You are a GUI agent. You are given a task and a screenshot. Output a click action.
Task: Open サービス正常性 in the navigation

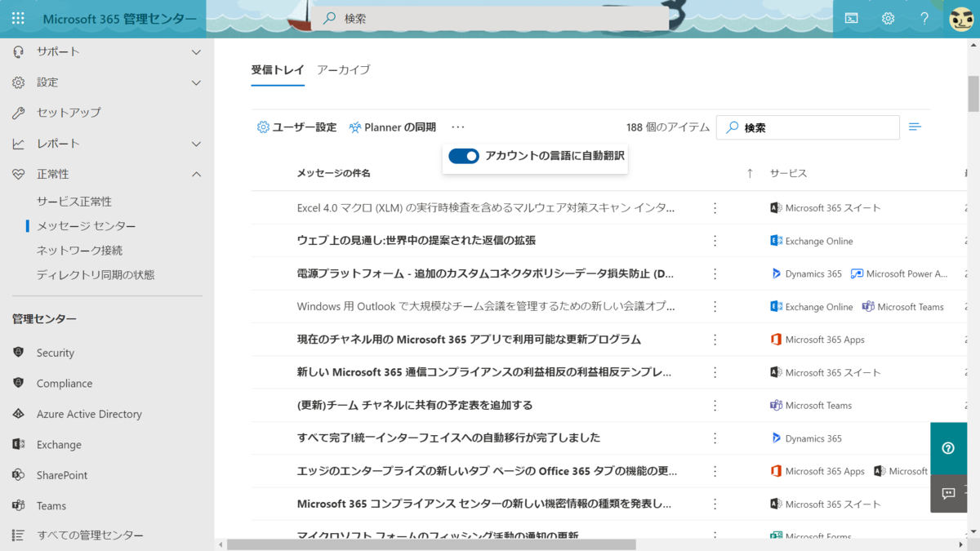(74, 202)
